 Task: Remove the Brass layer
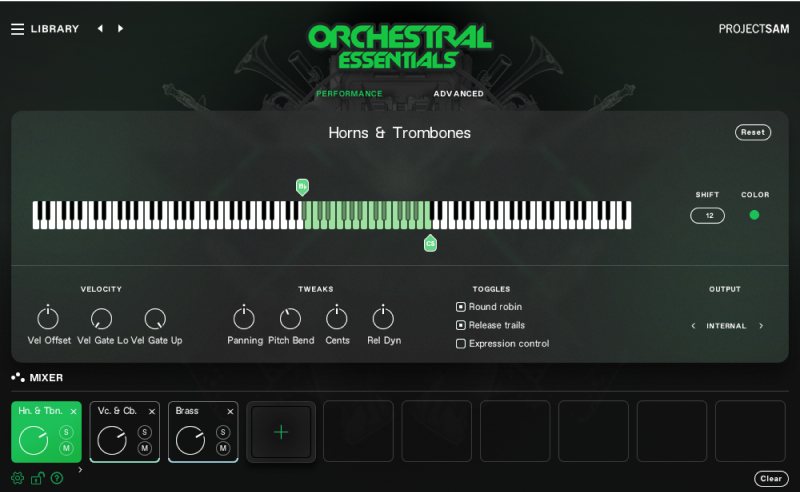(230, 411)
